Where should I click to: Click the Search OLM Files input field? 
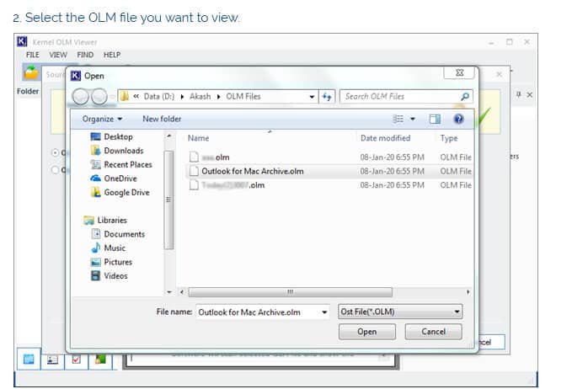pos(400,97)
